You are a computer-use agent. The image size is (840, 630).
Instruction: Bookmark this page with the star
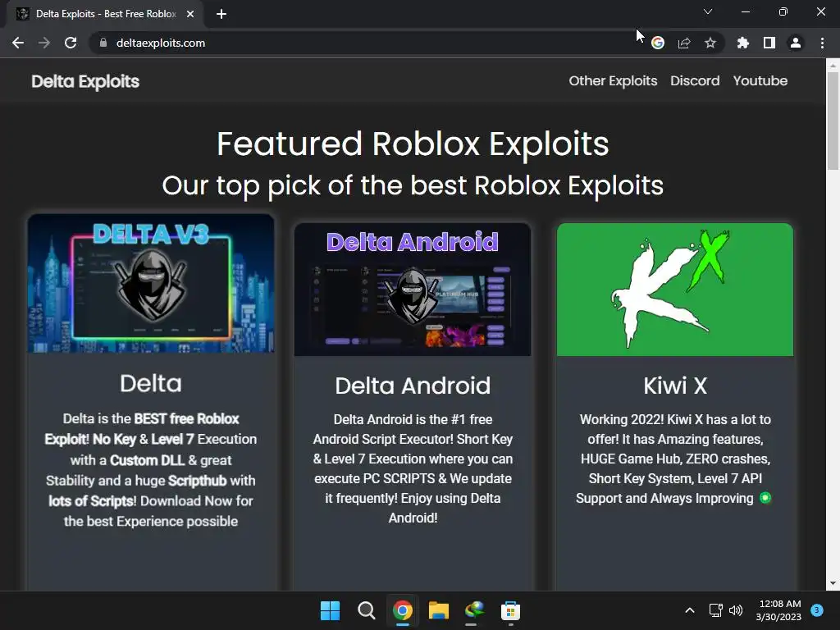click(710, 43)
